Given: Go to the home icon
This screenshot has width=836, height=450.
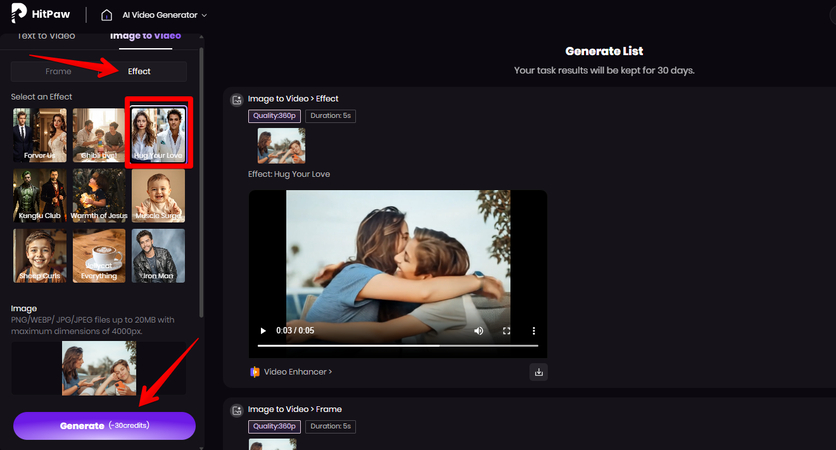Looking at the screenshot, I should click(x=107, y=15).
